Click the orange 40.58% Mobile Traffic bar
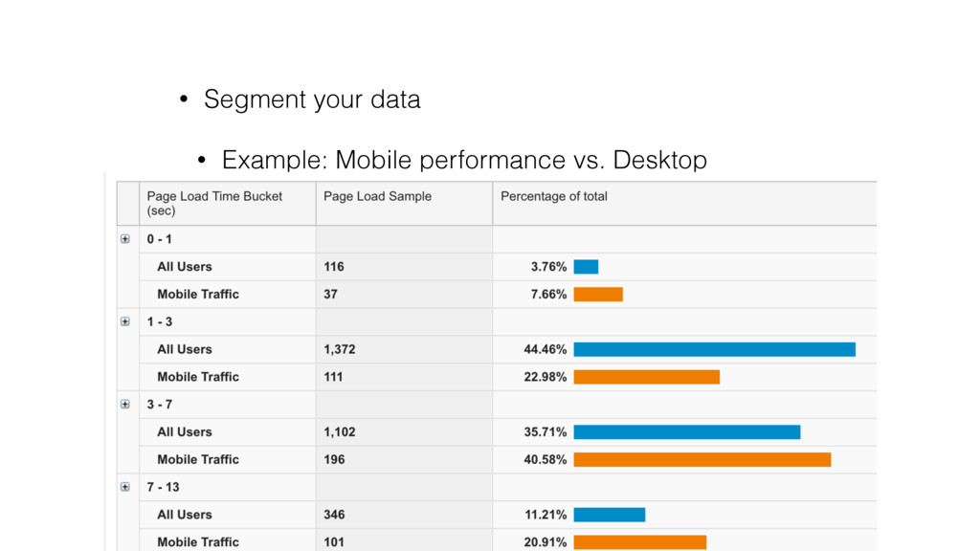This screenshot has height=551, width=980. [x=702, y=459]
